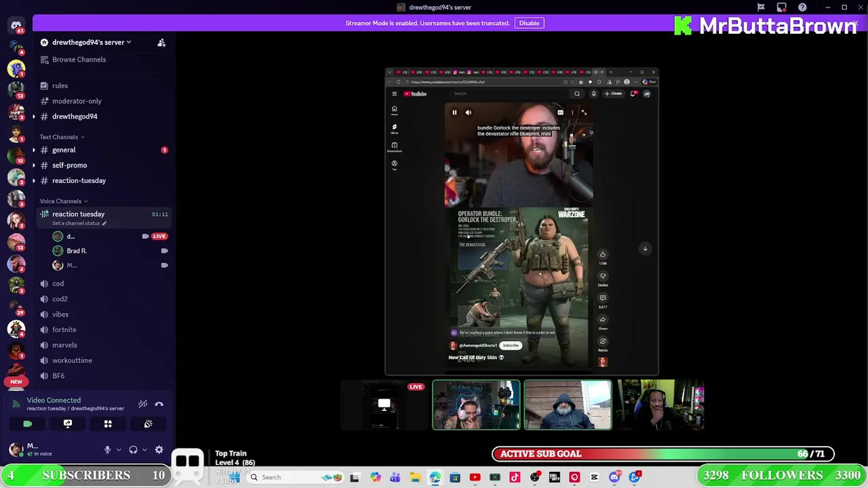Toggle captions on the YouTube short
This screenshot has width=868, height=488.
(560, 113)
